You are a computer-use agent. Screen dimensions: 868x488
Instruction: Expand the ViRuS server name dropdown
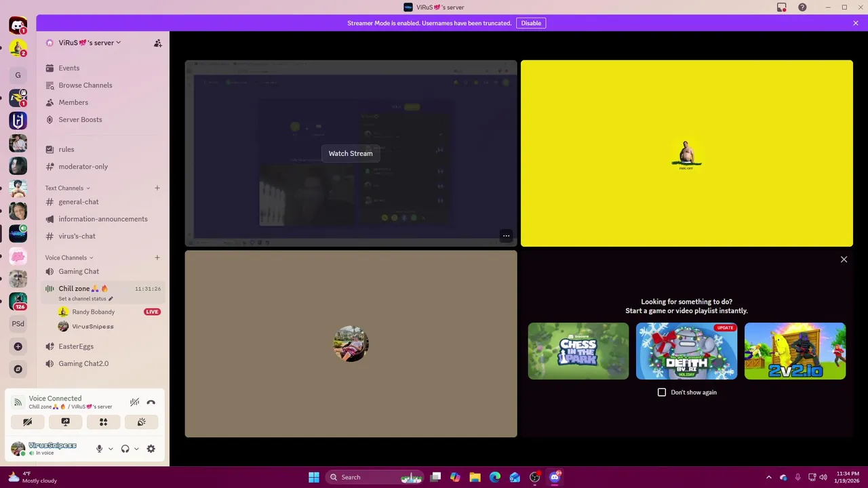point(90,43)
